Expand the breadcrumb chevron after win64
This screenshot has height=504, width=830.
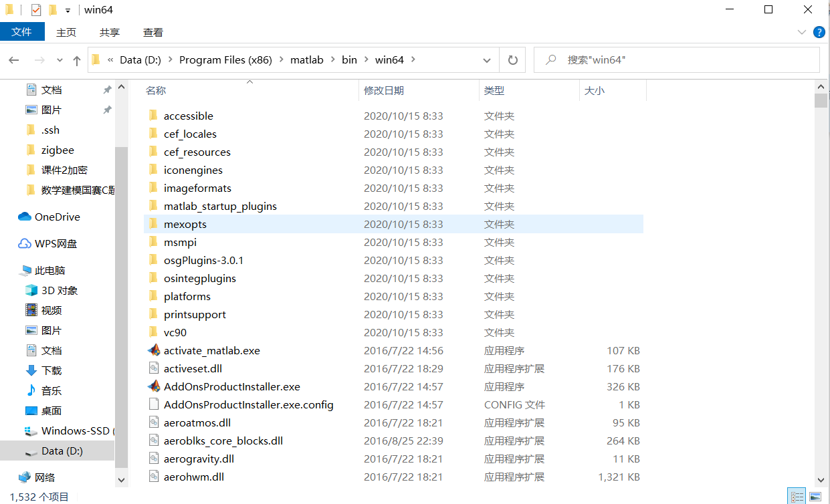tap(413, 59)
